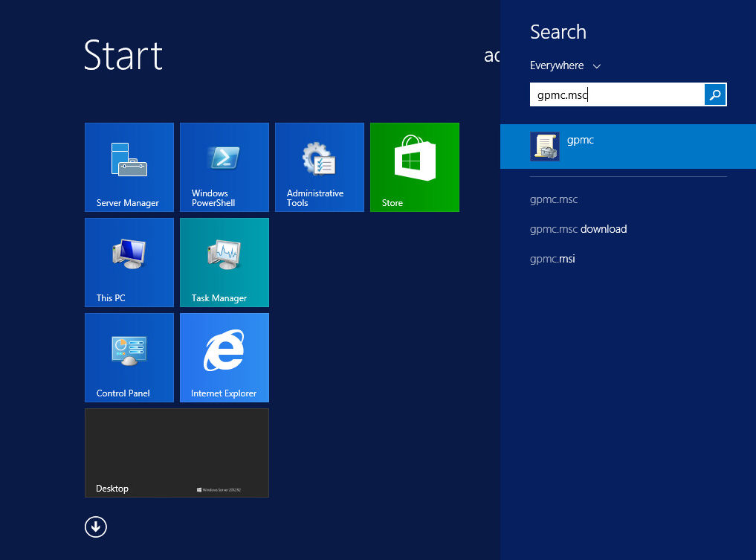Open the Control Panel tile

pyautogui.click(x=129, y=358)
